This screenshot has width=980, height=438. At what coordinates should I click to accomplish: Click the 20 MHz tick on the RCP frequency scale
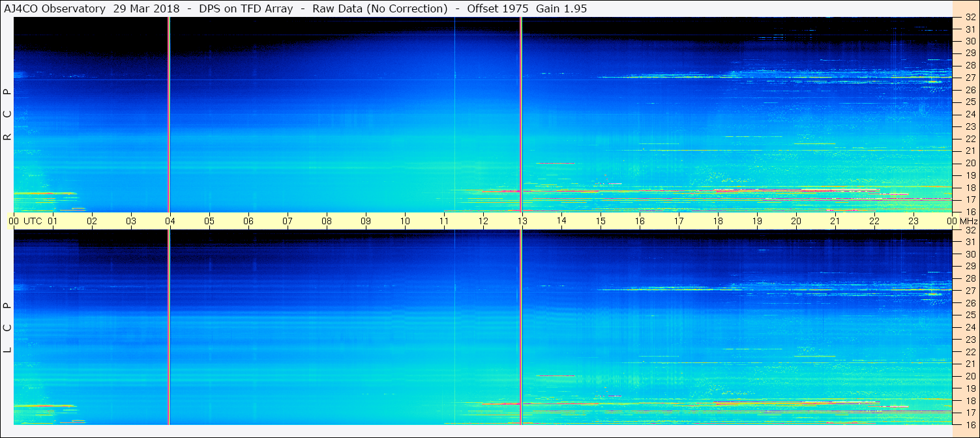click(970, 163)
